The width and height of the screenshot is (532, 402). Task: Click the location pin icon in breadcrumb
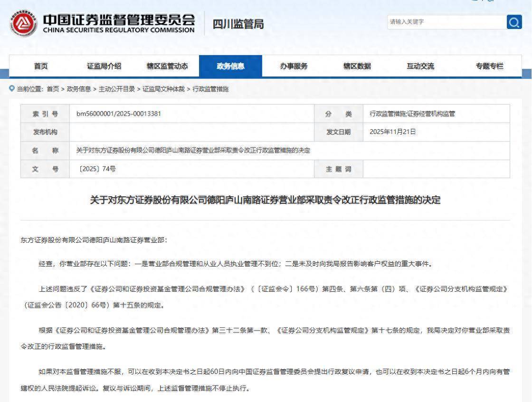12,89
